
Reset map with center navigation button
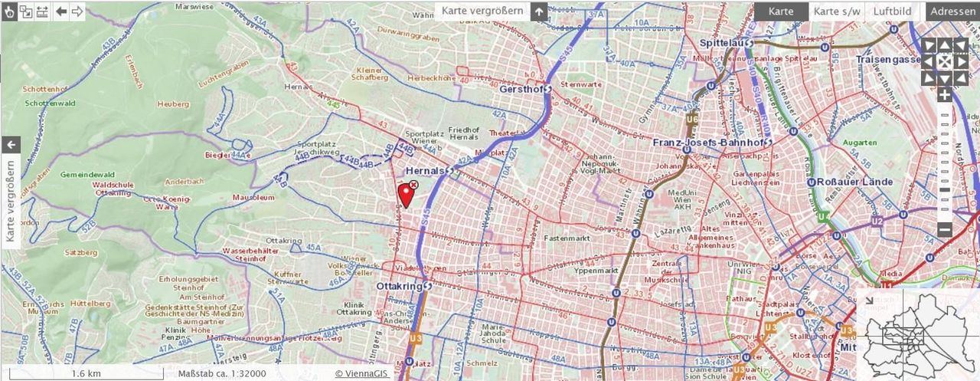944,61
